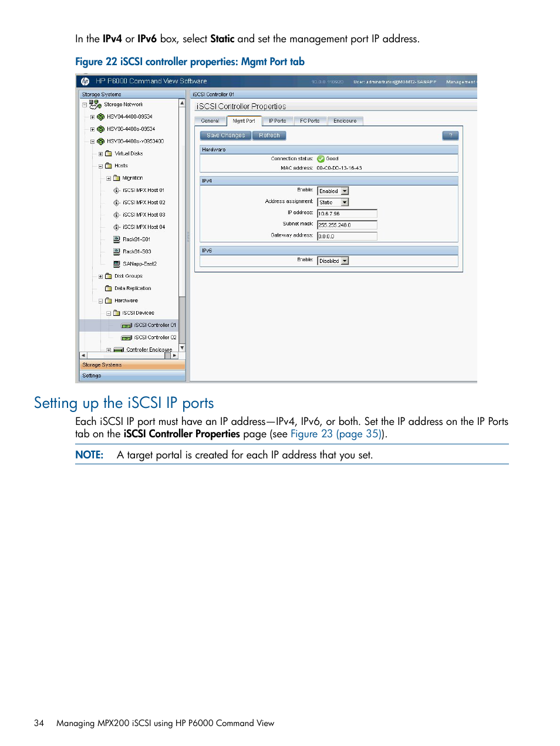Open the Storage Systems navigation pane
The image size is (560, 746).
click(132, 365)
